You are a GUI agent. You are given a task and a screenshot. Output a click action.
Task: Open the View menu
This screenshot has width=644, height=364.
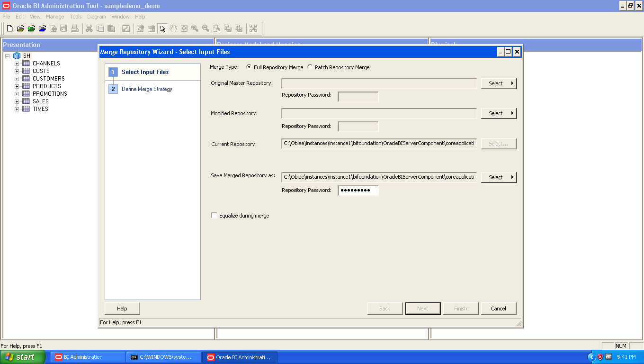pos(35,17)
